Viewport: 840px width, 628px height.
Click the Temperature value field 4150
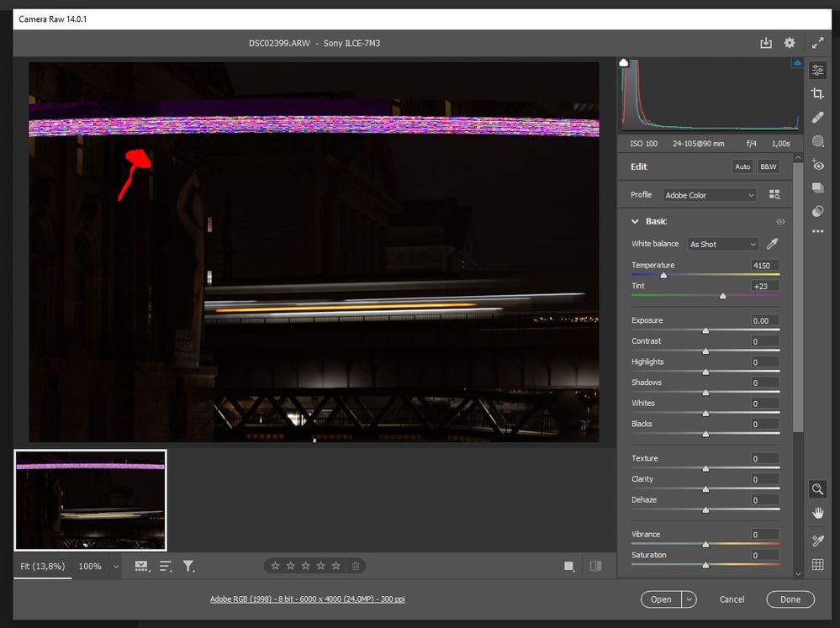tap(764, 265)
